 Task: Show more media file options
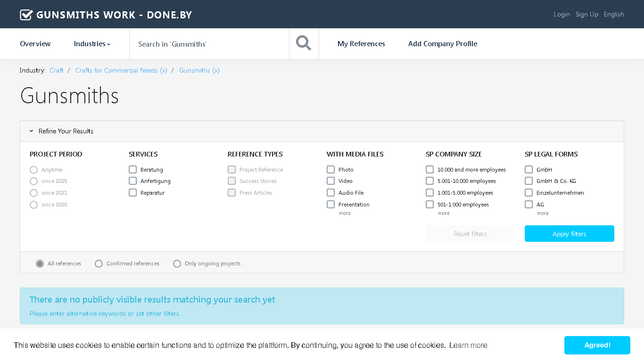click(345, 214)
